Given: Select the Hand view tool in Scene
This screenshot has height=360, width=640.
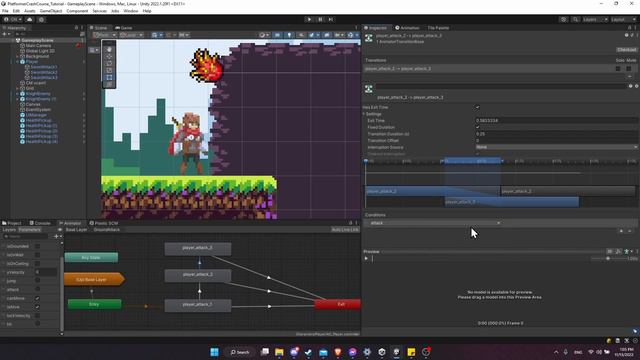Looking at the screenshot, I should (x=109, y=49).
